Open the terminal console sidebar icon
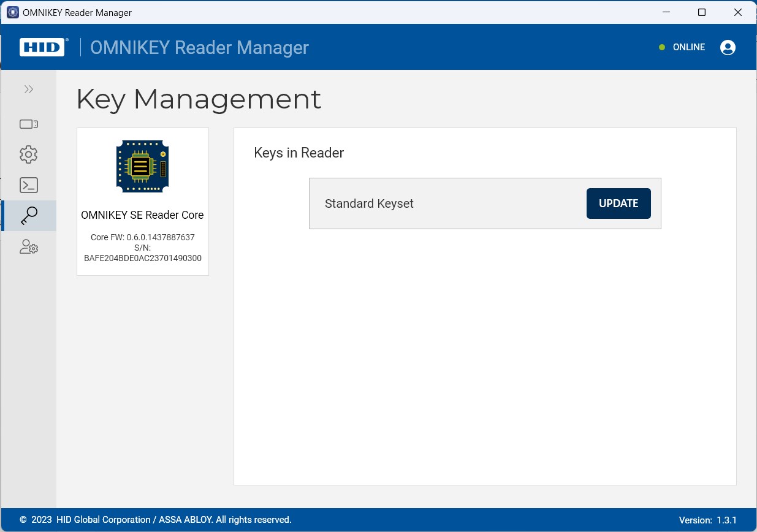757x532 pixels. coord(29,185)
